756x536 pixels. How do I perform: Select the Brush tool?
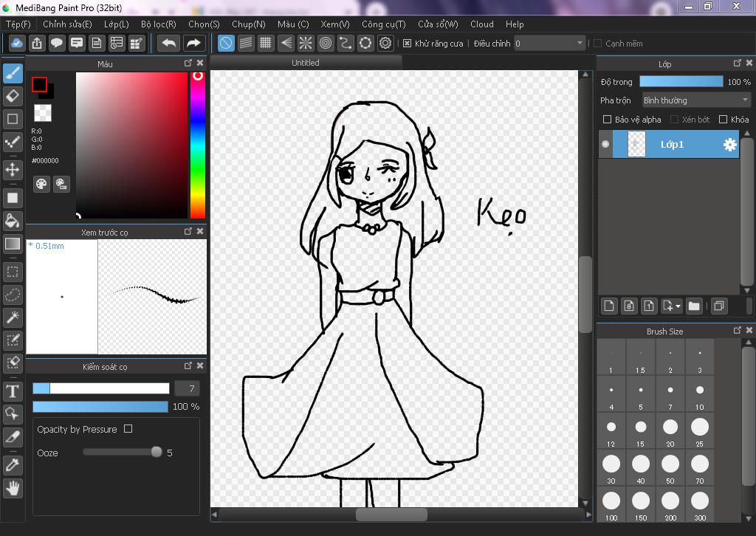coord(13,73)
